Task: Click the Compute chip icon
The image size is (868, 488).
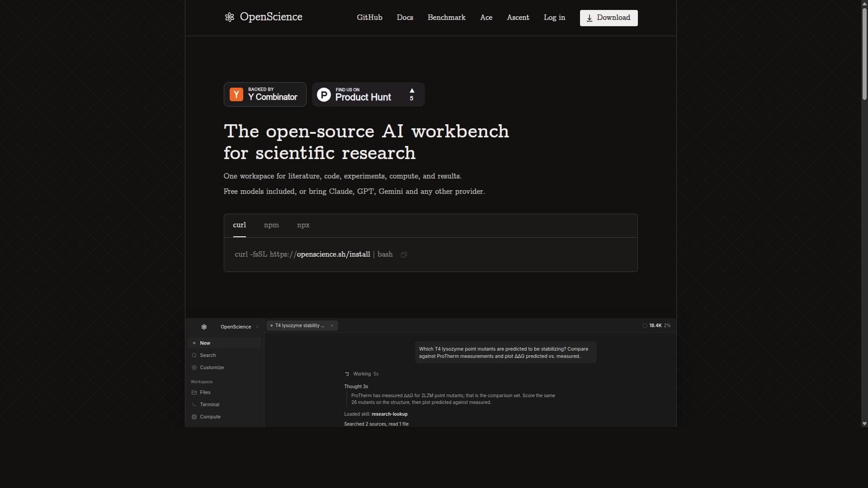Action: pos(194,417)
